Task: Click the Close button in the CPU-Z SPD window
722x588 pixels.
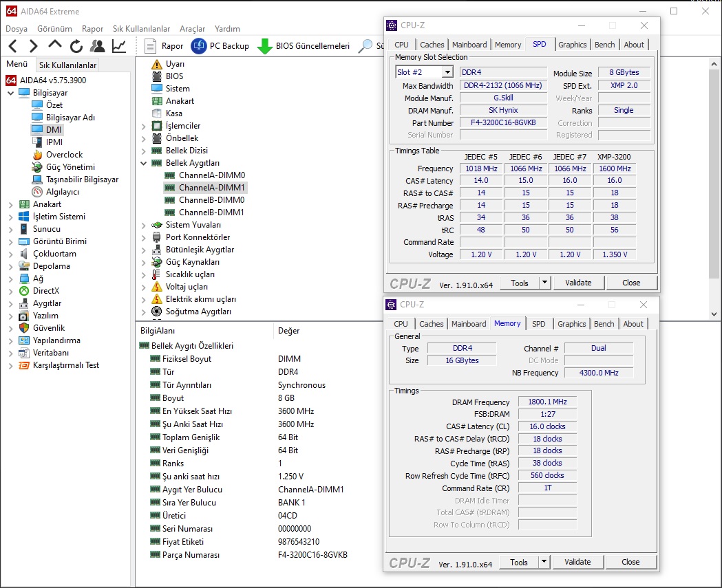Action: point(631,283)
